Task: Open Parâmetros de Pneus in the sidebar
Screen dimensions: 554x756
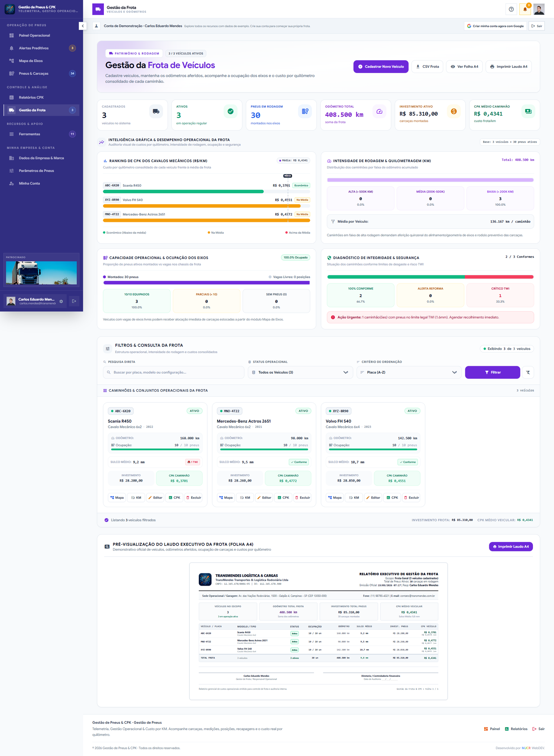Action: pos(42,171)
